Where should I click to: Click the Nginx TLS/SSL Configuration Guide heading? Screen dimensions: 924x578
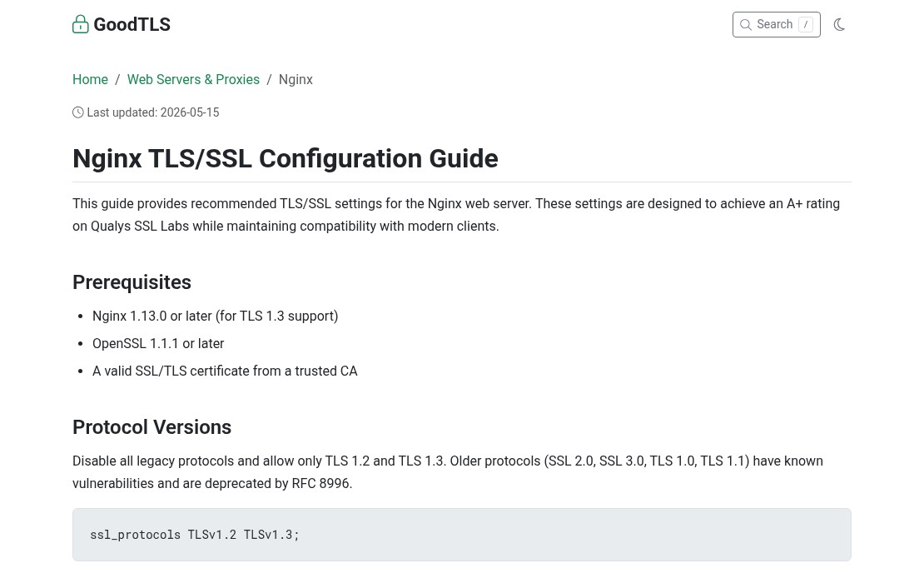(286, 158)
